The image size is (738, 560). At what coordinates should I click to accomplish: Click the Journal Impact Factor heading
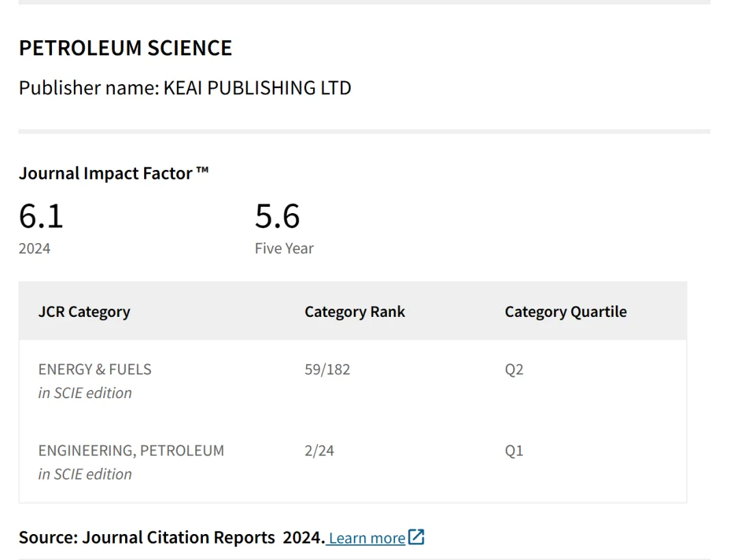[x=113, y=173]
